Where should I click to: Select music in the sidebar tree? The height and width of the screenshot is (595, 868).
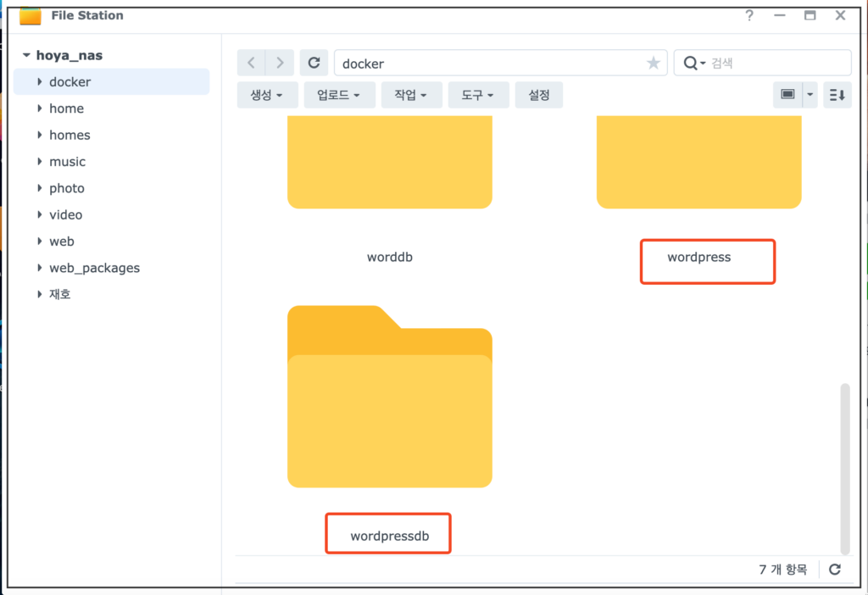(68, 162)
